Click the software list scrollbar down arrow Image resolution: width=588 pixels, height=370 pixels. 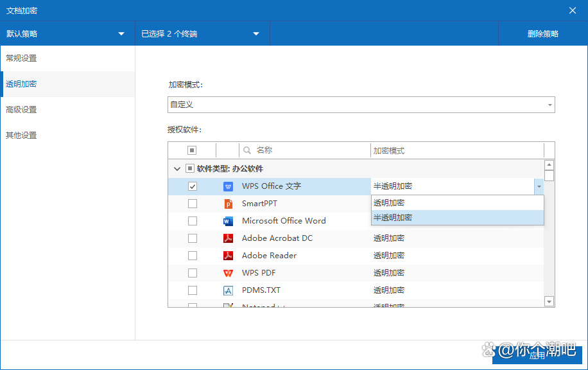(x=549, y=301)
